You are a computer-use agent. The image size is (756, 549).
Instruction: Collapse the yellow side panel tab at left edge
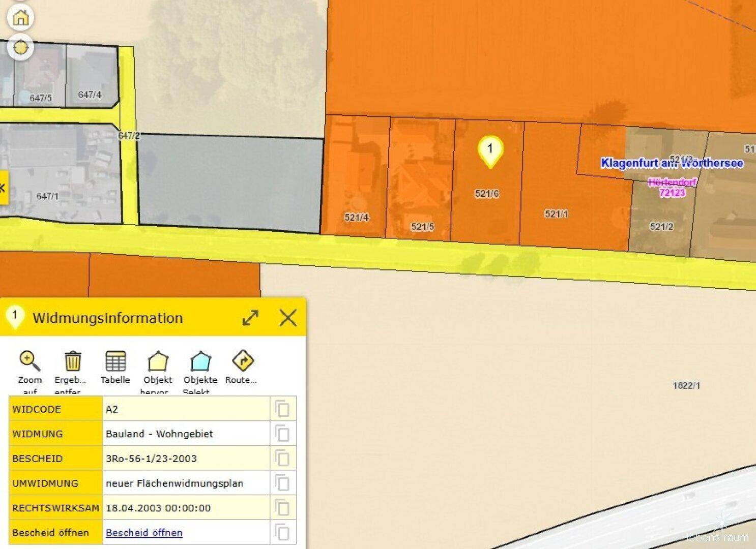[x=3, y=188]
